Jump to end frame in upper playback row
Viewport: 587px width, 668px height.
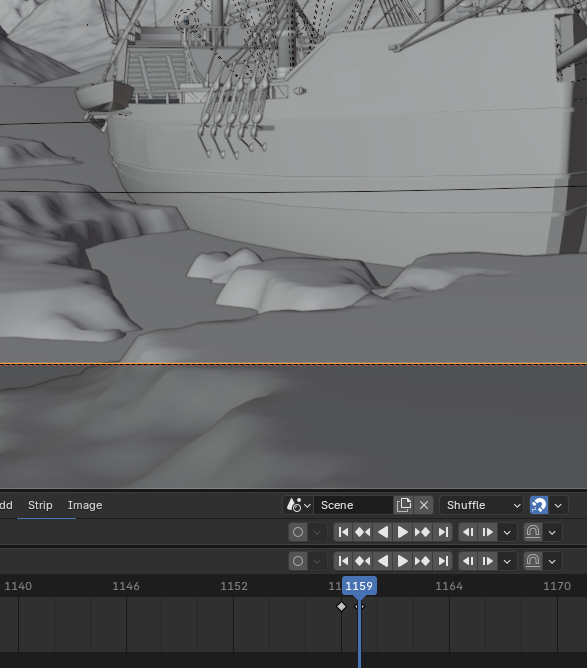tap(443, 532)
